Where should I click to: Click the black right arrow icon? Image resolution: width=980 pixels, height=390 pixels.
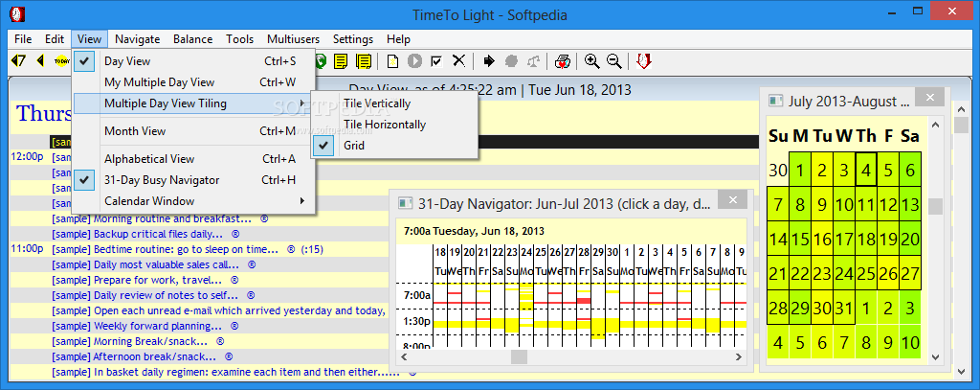click(489, 60)
